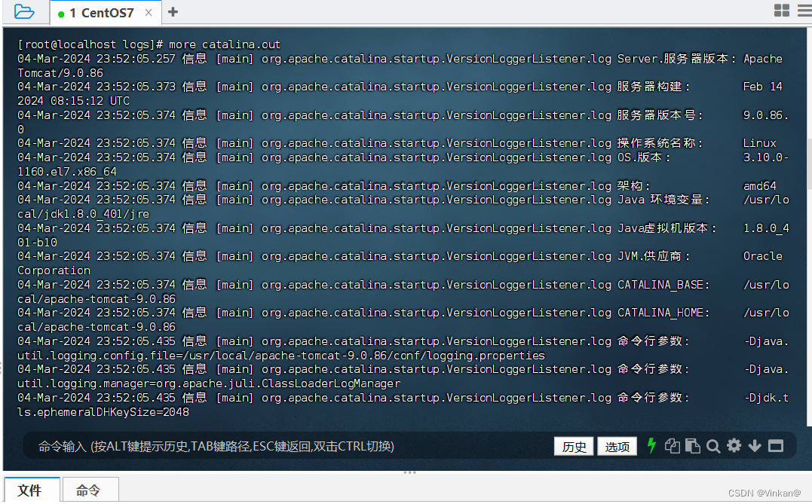
Task: Open the settings gear icon
Action: pyautogui.click(x=734, y=445)
